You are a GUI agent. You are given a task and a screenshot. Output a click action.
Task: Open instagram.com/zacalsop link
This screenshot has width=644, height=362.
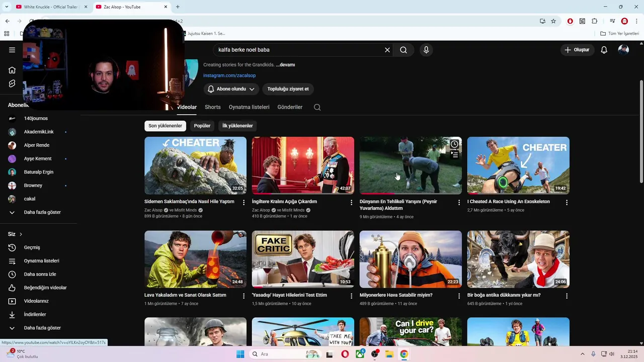(x=229, y=75)
